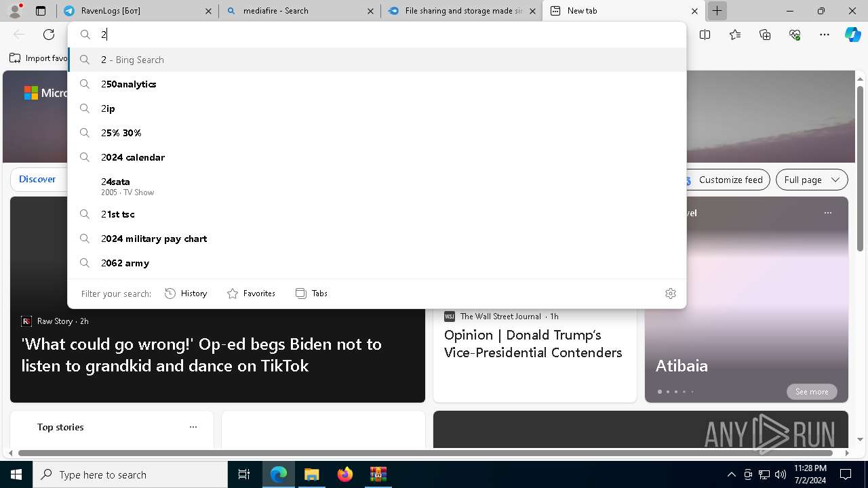Open the Full page layout dropdown
Image resolution: width=868 pixels, height=488 pixels.
[812, 180]
